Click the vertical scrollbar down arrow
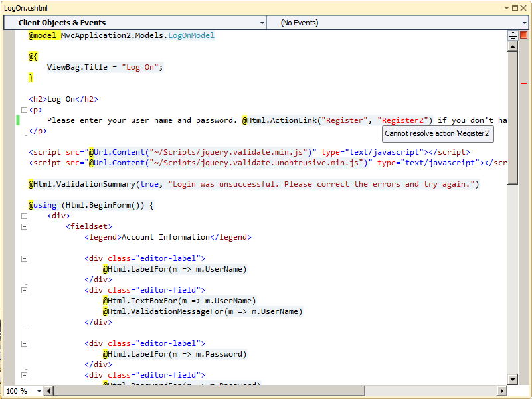Screen dimensions: 532x399 click(513, 380)
